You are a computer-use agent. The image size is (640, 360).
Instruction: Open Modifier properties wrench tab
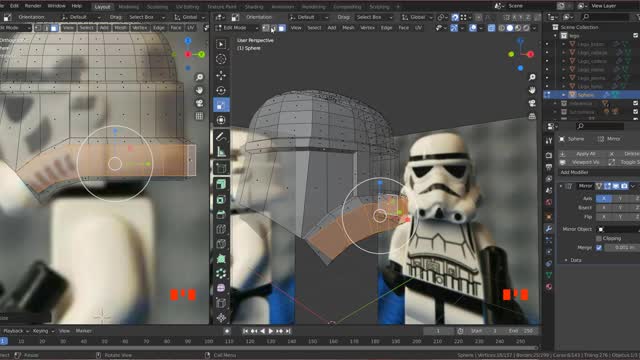[x=549, y=229]
